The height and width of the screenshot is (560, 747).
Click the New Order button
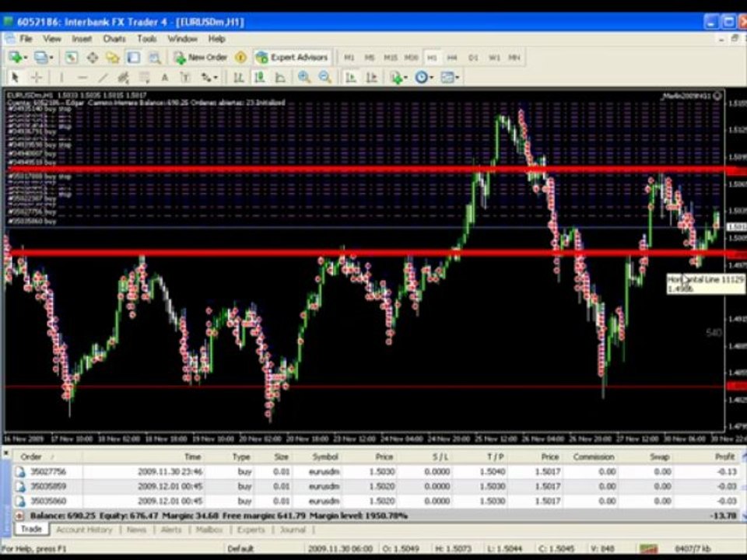point(200,58)
